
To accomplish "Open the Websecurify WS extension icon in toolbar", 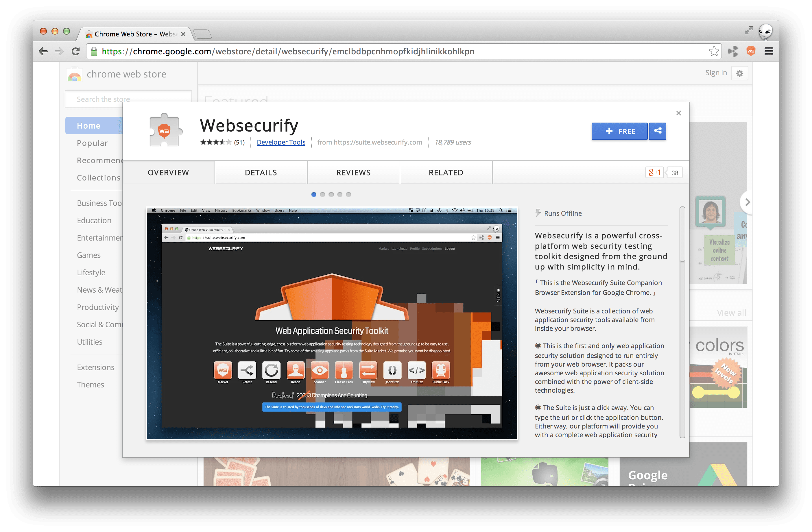I will 751,51.
